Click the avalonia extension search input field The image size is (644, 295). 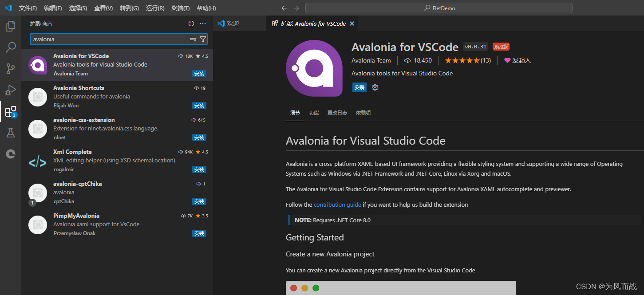click(111, 39)
